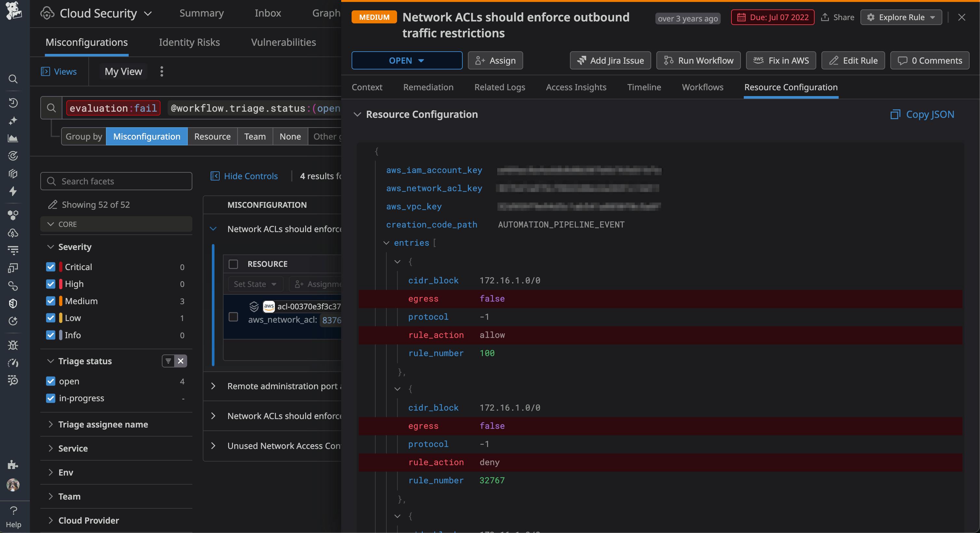980x533 pixels.
Task: Switch to the Identity Risks tab
Action: tap(189, 42)
